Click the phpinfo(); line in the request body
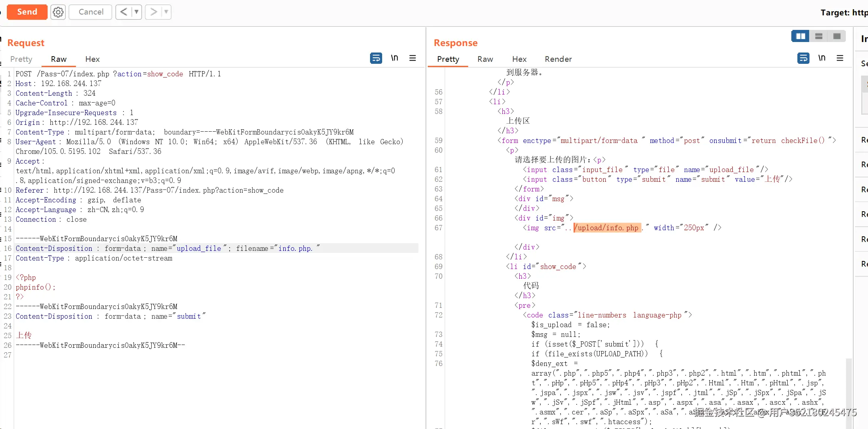Image resolution: width=868 pixels, height=429 pixels. pos(36,287)
